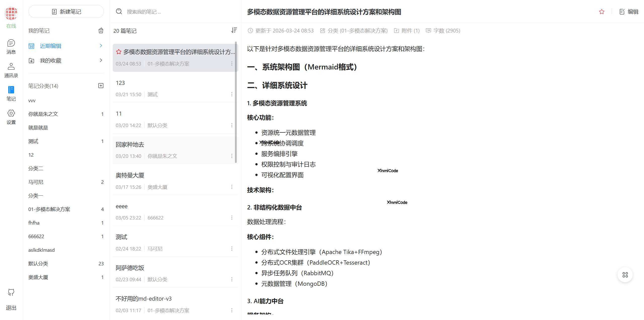Click the add-category plus icon

(x=101, y=86)
